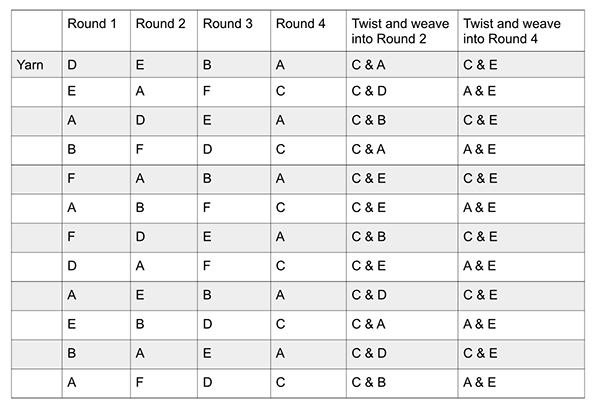Click the C cell in last row Round 4
Screen dimensions: 597x414
point(308,384)
